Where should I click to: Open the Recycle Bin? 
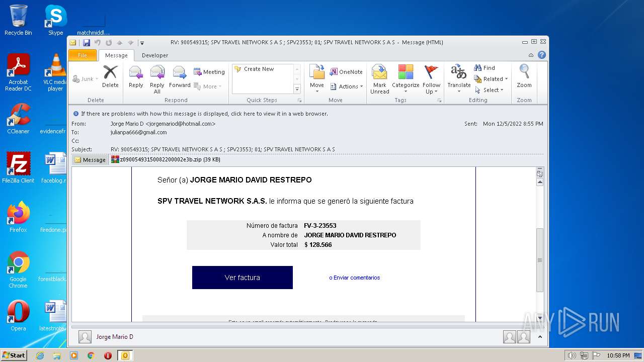click(x=18, y=20)
